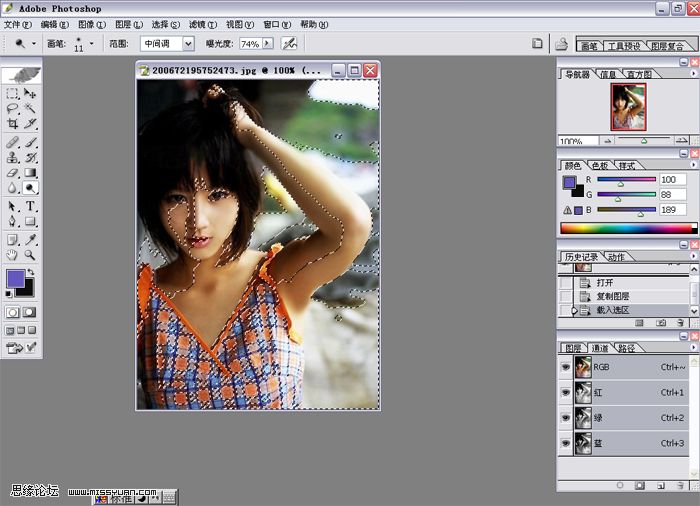Choose the Type tool
This screenshot has height=506, width=700.
tap(30, 205)
